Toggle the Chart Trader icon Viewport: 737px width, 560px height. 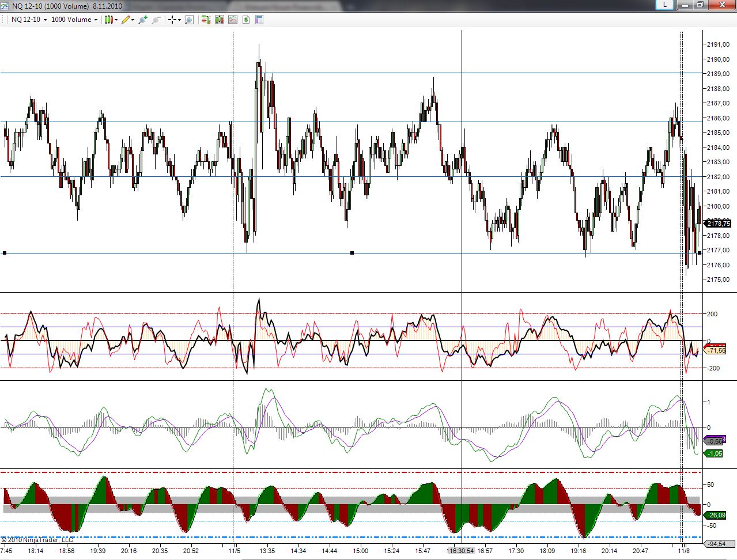205,20
